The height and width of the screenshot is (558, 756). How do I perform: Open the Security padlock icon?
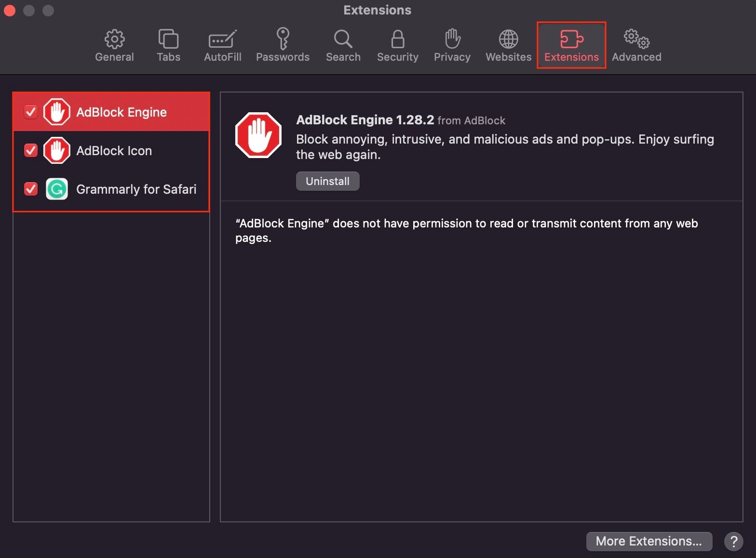pyautogui.click(x=398, y=39)
